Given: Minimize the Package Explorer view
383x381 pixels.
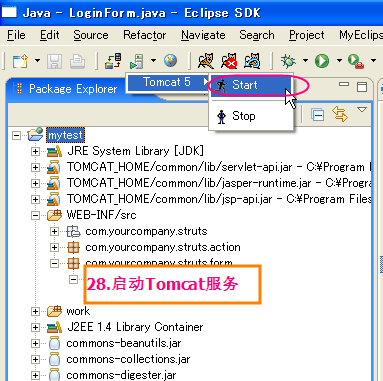Looking at the screenshot, I should click(344, 84).
